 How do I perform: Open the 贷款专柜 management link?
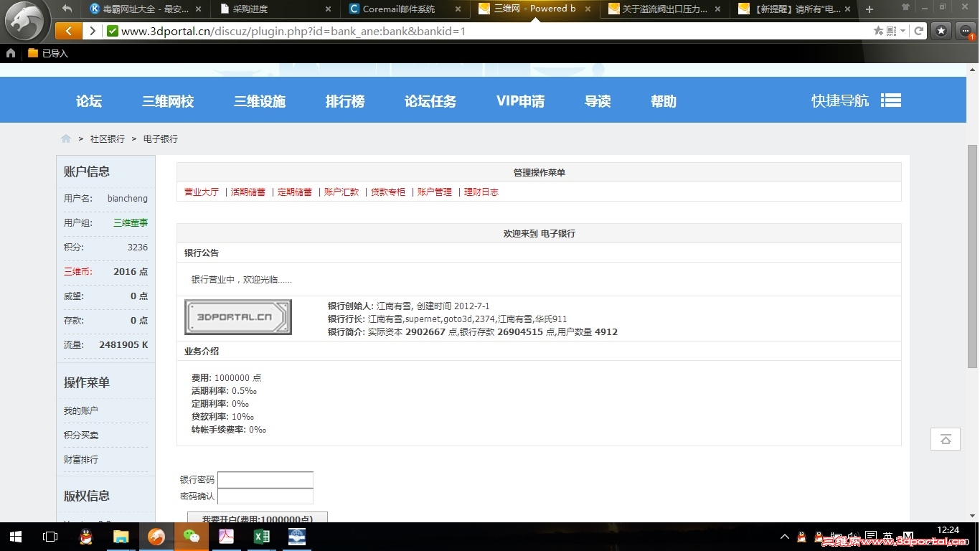(388, 192)
